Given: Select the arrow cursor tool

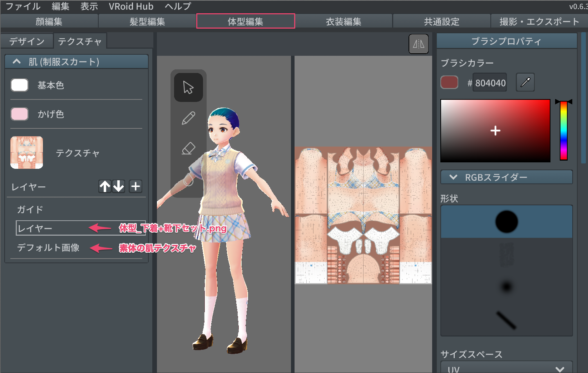Looking at the screenshot, I should pyautogui.click(x=188, y=87).
